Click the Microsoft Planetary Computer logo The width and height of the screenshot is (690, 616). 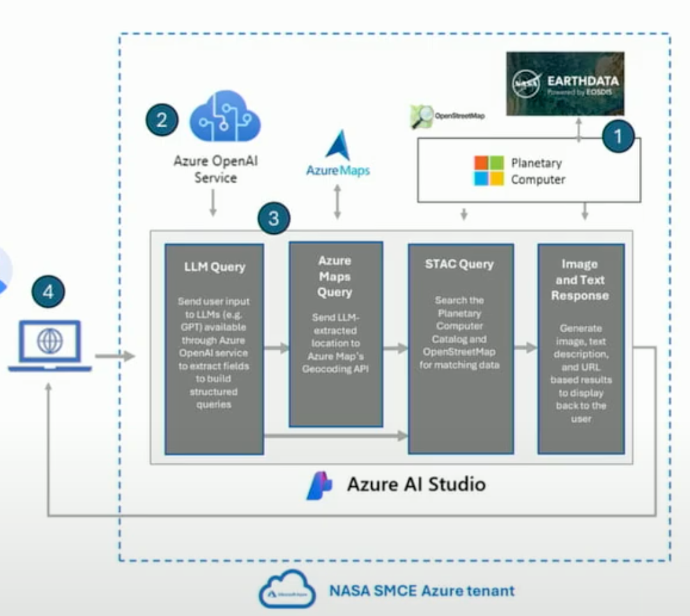[489, 171]
